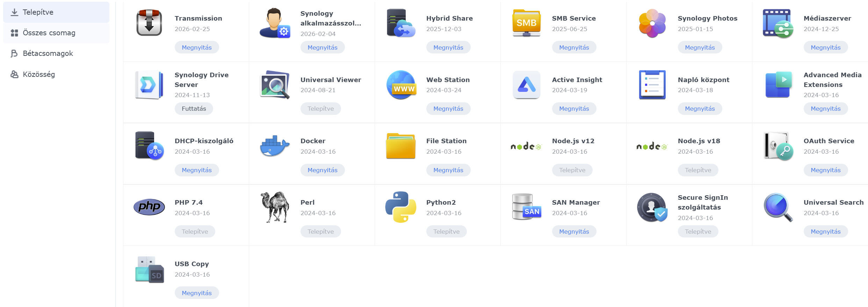
Task: Launch Docker with Megnyitás button
Action: tap(323, 170)
